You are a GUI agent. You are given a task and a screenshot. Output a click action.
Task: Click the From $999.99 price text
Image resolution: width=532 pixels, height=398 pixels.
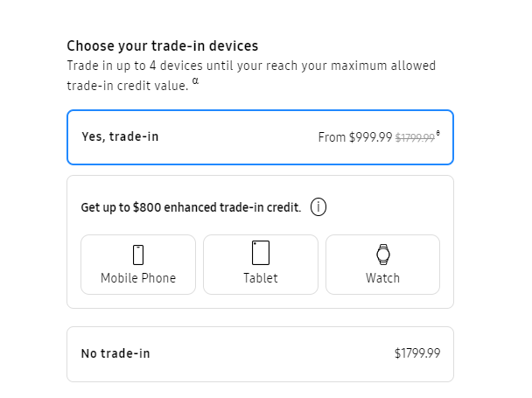[355, 137]
